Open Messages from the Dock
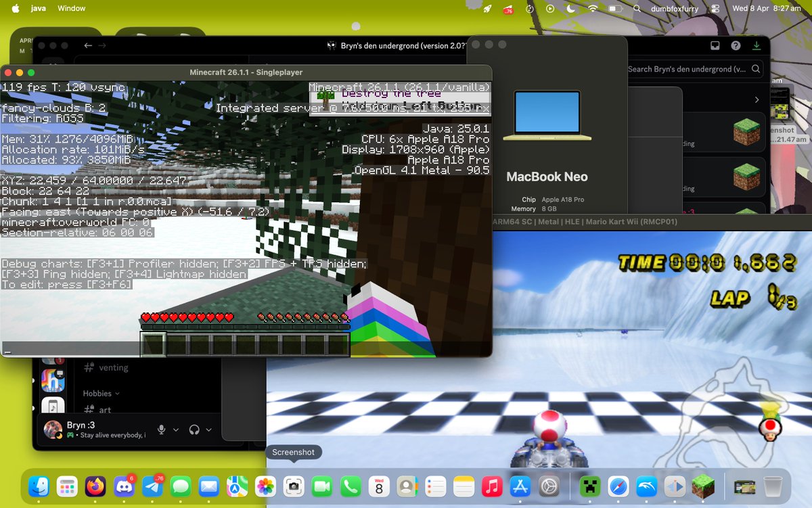The width and height of the screenshot is (812, 508). [x=181, y=486]
